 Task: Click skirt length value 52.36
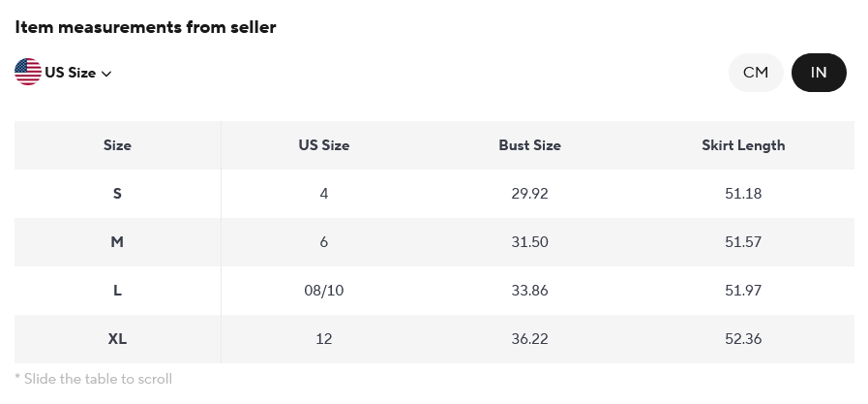coord(743,339)
